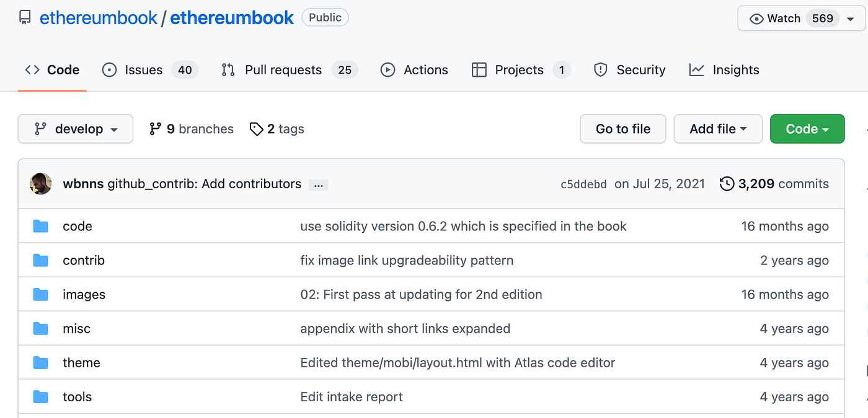The width and height of the screenshot is (868, 418).
Task: Open the Pull requests tab
Action: click(290, 70)
